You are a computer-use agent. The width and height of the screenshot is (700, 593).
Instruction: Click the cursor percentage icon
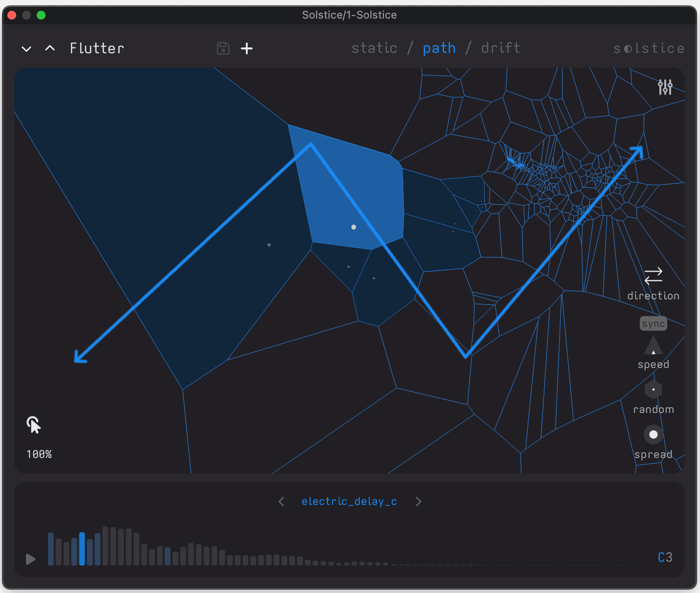click(33, 425)
